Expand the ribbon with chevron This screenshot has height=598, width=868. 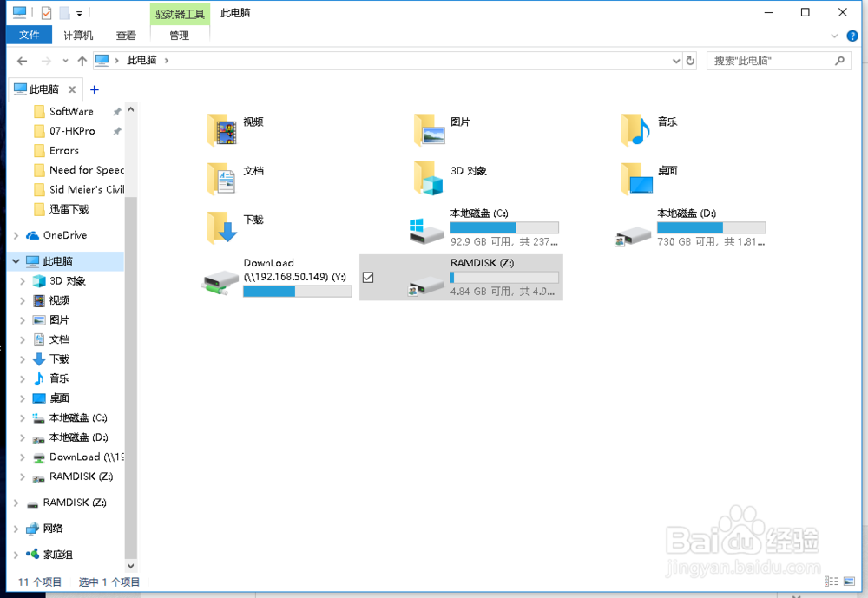click(834, 36)
